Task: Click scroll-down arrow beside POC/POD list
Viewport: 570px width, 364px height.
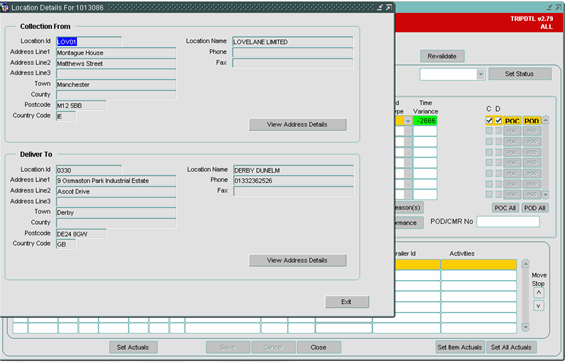Action: [545, 195]
